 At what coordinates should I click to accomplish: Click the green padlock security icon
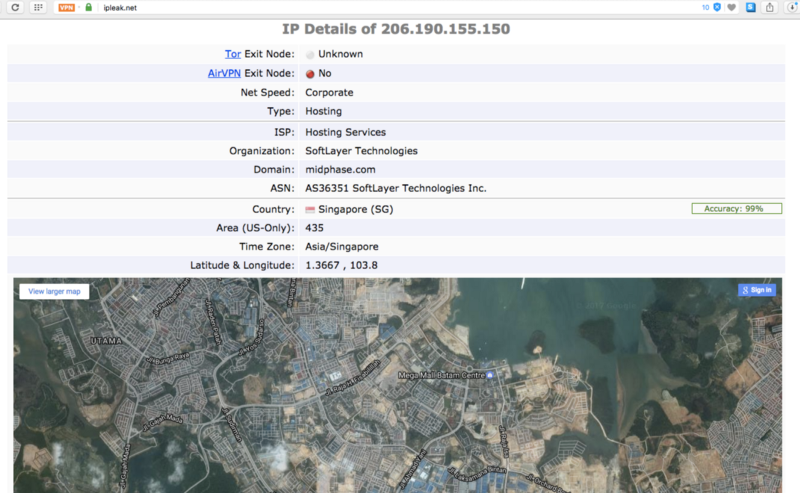tap(89, 7)
